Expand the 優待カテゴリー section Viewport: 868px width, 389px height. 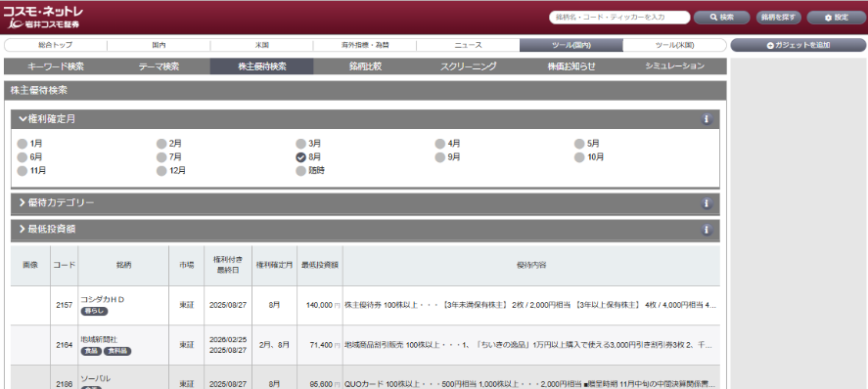click(365, 203)
